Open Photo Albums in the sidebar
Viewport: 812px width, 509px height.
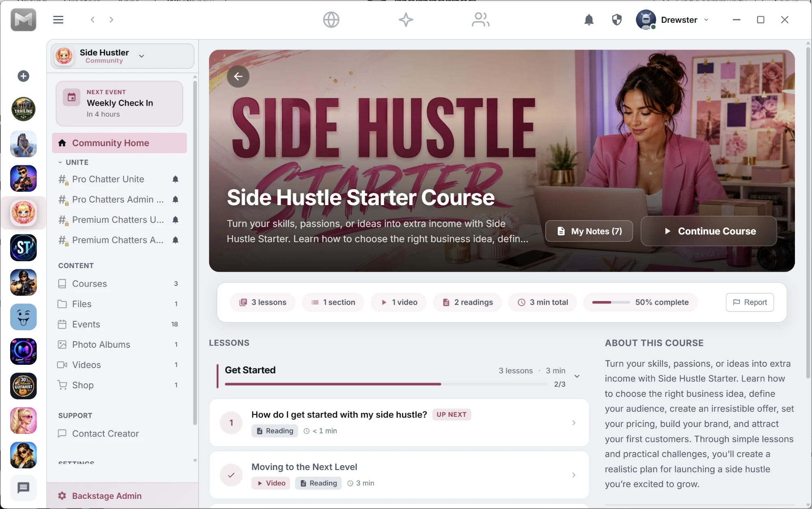(x=119, y=344)
